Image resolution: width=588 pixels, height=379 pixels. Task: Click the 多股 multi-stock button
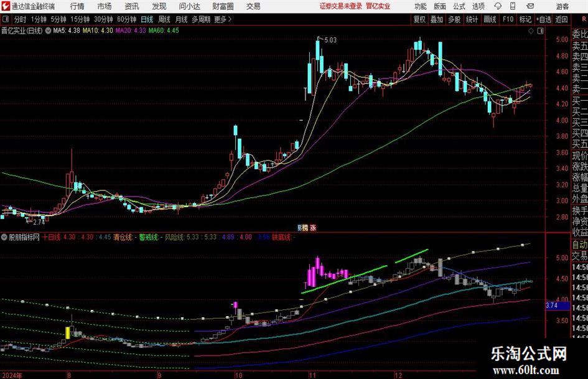pos(454,19)
